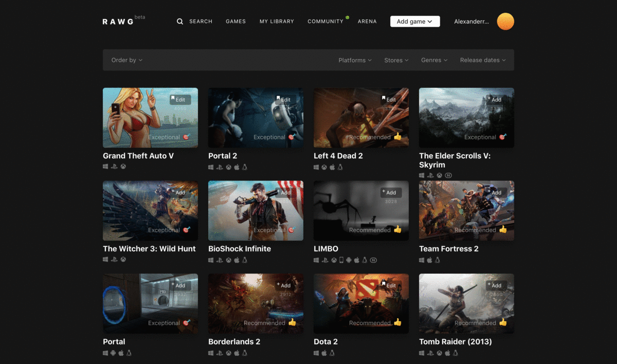The width and height of the screenshot is (617, 364).
Task: Click Recommended thumbs-up on Left 4 Dead 2
Action: click(397, 137)
